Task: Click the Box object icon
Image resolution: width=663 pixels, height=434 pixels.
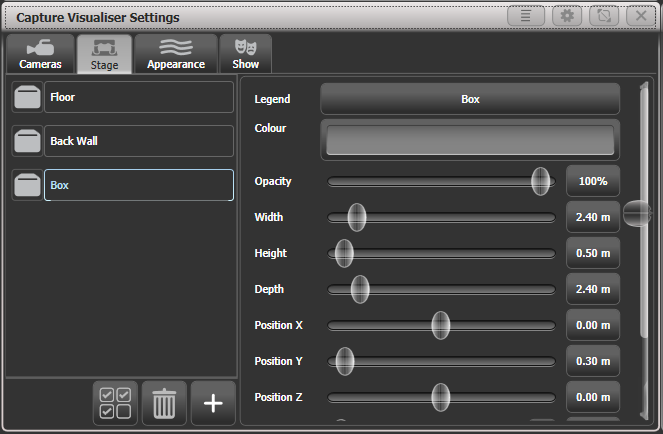Action: click(x=27, y=185)
